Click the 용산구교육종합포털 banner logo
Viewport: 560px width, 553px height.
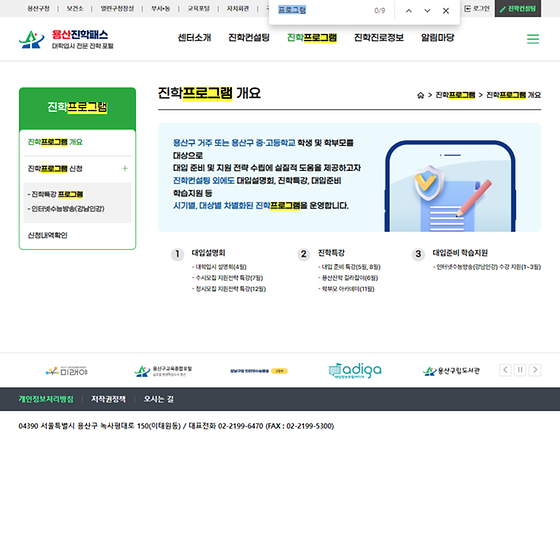tap(163, 371)
